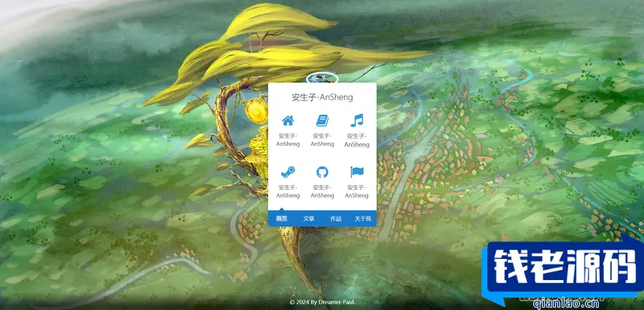This screenshot has height=310, width=644.
Task: Click the home house icon
Action: pos(288,120)
